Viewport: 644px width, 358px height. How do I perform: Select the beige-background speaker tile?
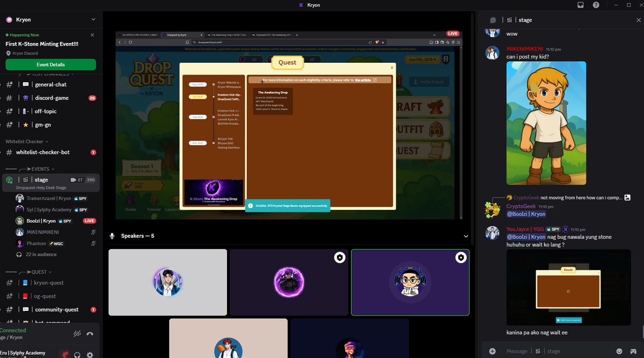[228, 338]
